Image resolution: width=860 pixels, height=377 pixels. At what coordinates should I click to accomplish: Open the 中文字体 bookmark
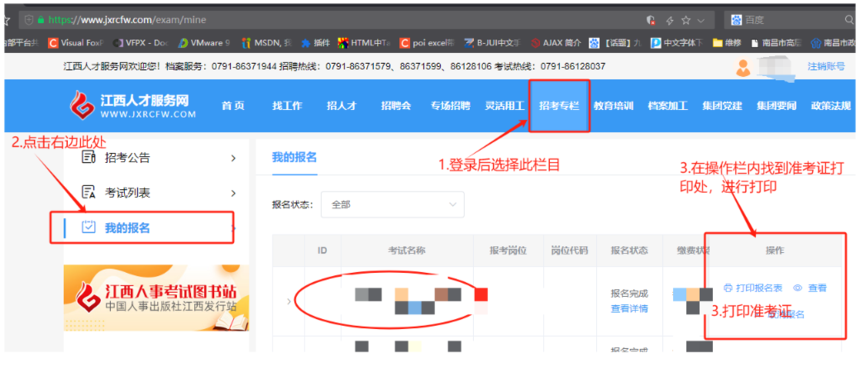click(677, 43)
